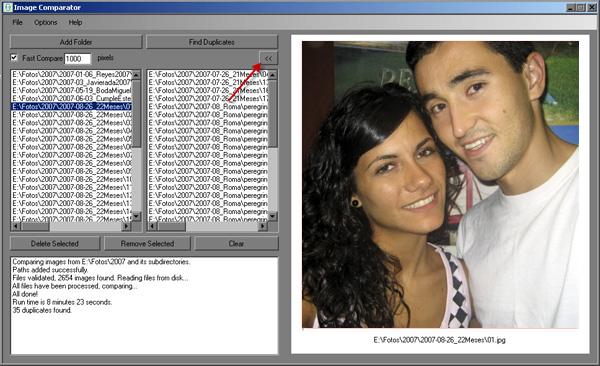The image size is (600, 366).
Task: Click the right list scroll-right arrow
Action: pos(262,226)
